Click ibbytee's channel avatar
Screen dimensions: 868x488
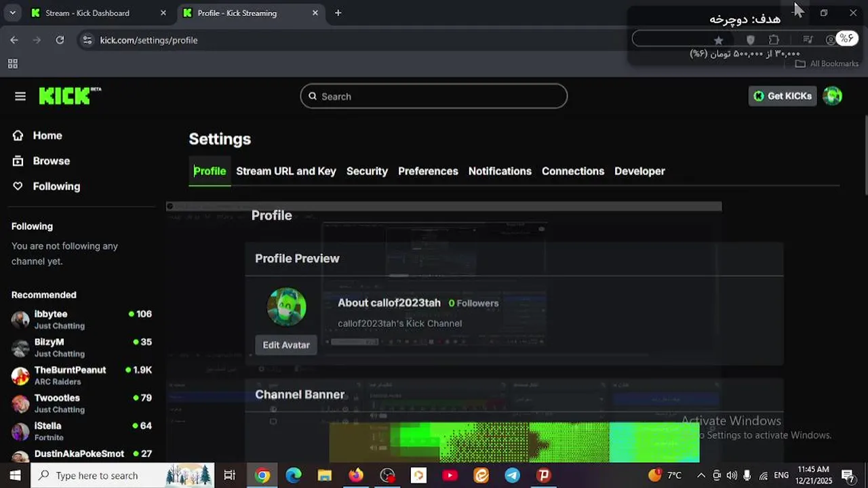(20, 319)
